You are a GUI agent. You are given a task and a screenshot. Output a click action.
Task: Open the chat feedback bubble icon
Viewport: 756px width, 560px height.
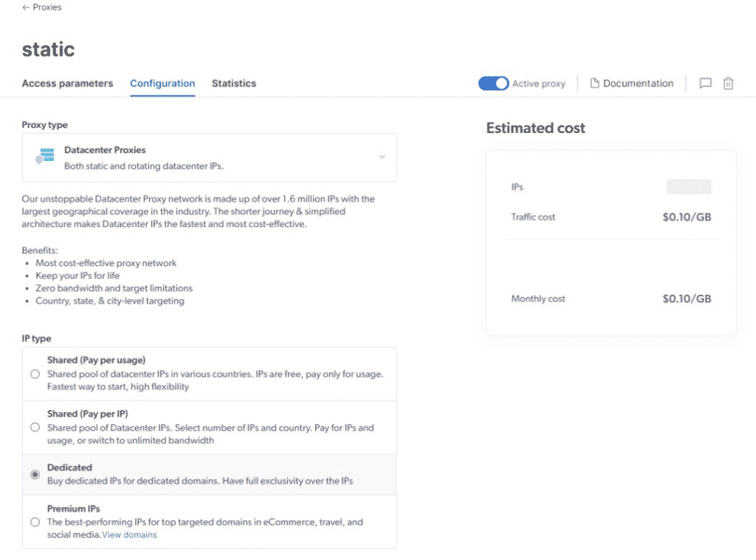[705, 83]
